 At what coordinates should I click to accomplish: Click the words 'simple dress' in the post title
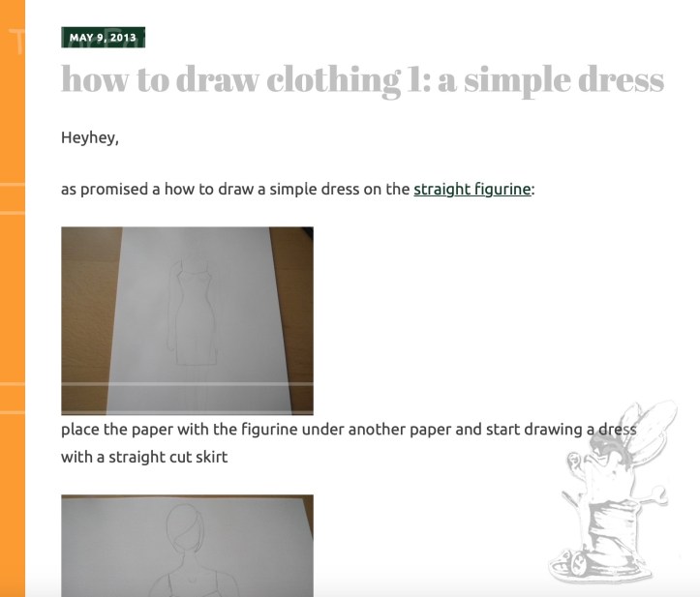pos(563,79)
